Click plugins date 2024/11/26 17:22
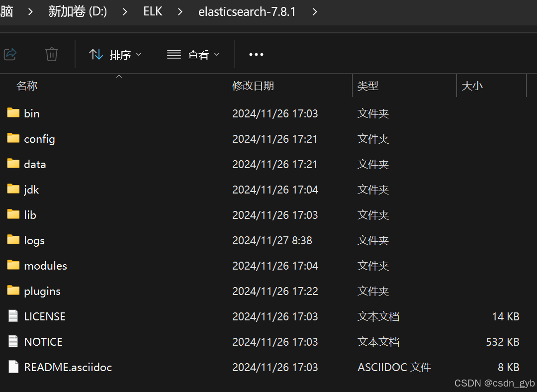The width and height of the screenshot is (537, 392). click(275, 291)
